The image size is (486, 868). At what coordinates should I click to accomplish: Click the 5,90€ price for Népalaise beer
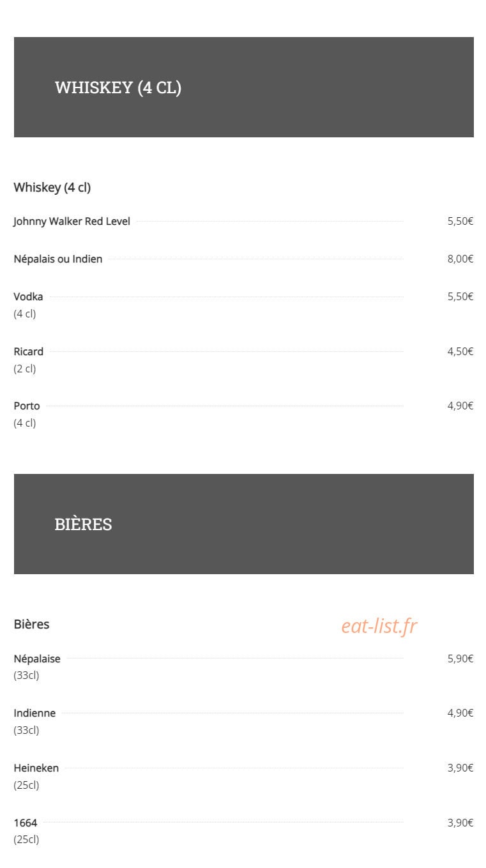[460, 659]
